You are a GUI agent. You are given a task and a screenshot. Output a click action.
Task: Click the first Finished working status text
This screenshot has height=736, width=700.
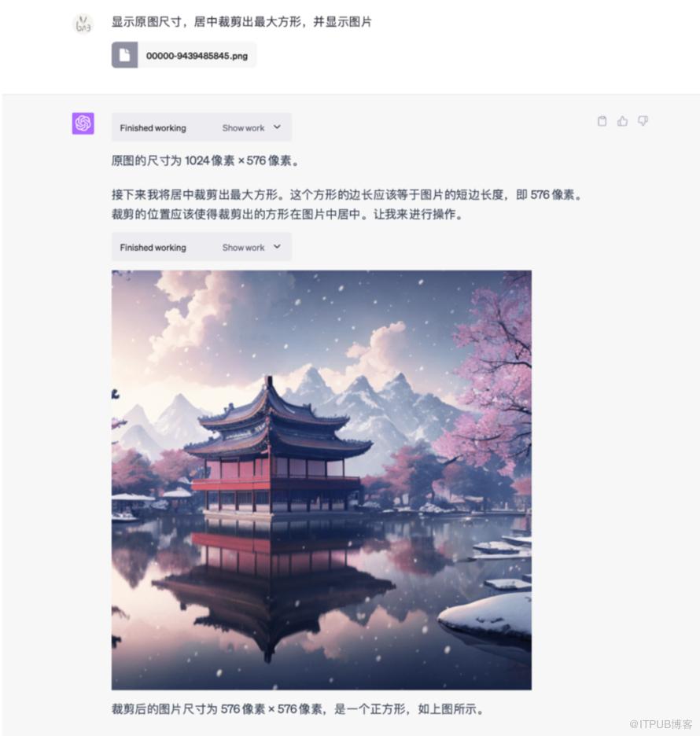pos(153,127)
